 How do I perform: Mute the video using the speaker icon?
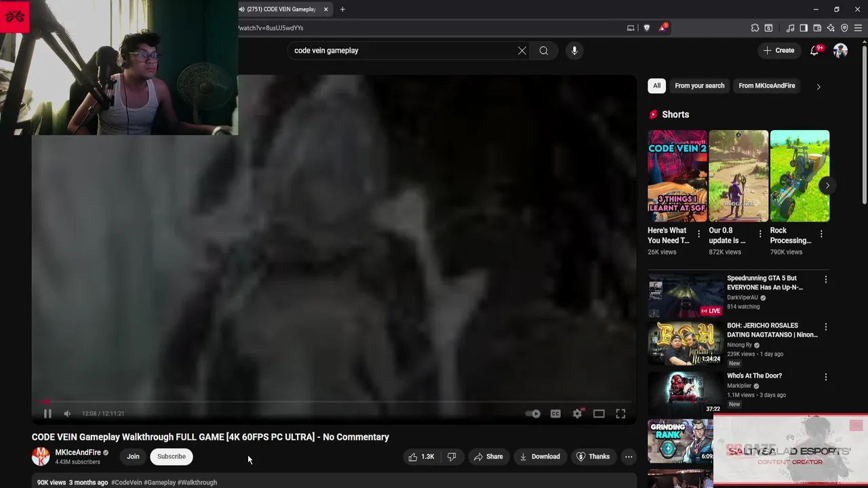[x=67, y=413]
